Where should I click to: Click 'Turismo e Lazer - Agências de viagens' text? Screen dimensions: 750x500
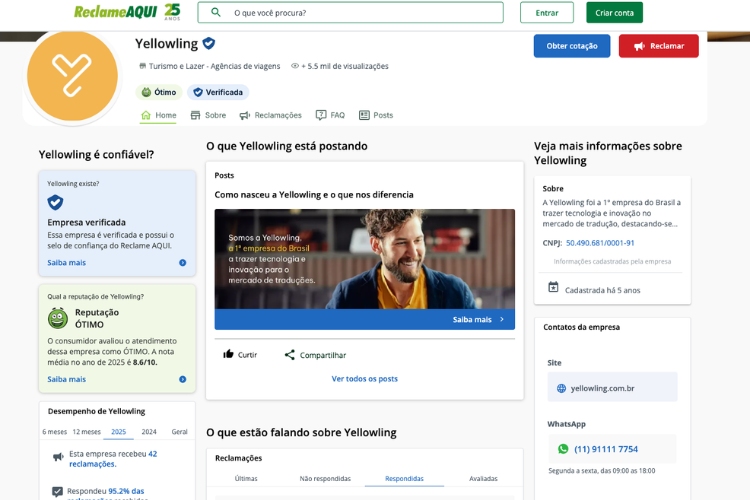(214, 66)
